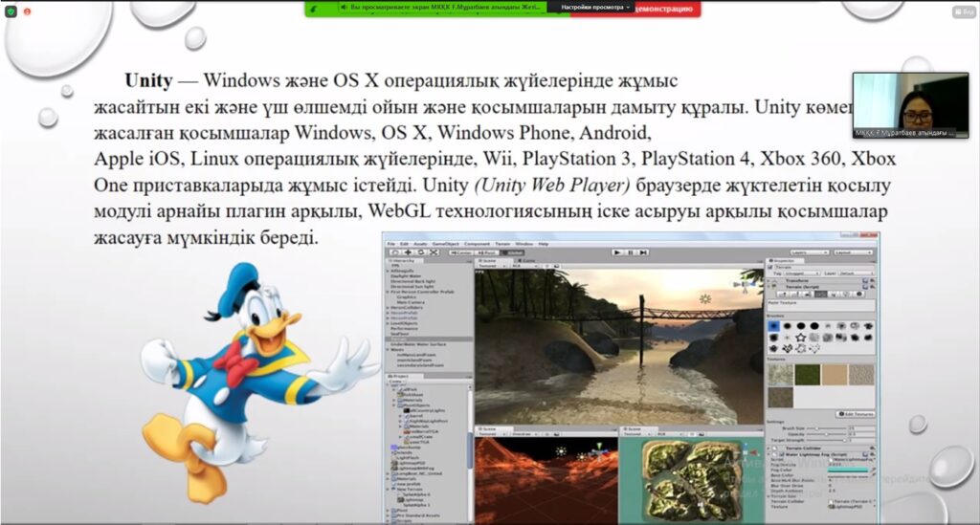980x525 pixels.
Task: Select the terrain settings tool icon
Action: pos(858,294)
